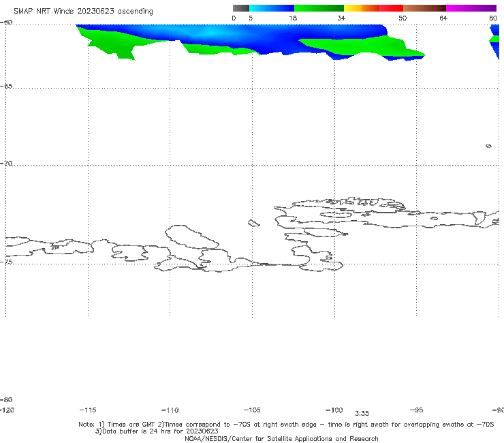Click the longitude label '-100'
The height and width of the screenshot is (443, 504).
click(334, 410)
